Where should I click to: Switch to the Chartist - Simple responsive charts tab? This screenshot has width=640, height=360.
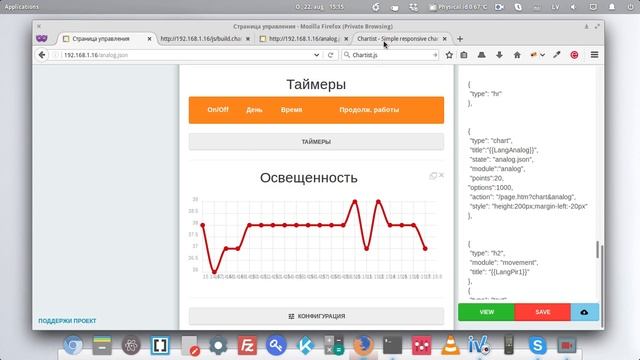click(x=397, y=39)
